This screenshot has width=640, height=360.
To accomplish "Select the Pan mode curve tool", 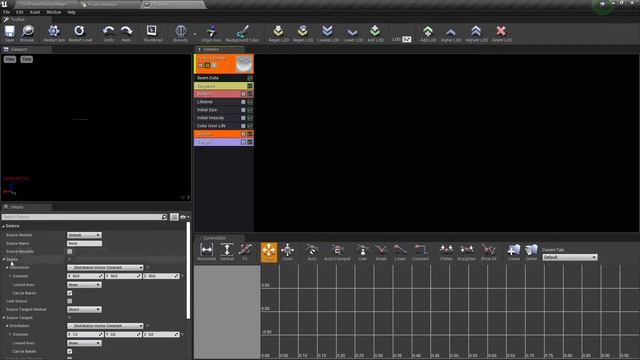I will click(x=269, y=252).
